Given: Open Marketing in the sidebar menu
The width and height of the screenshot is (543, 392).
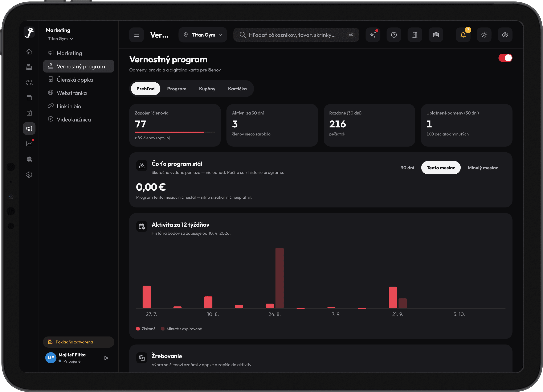Looking at the screenshot, I should click(x=78, y=53).
